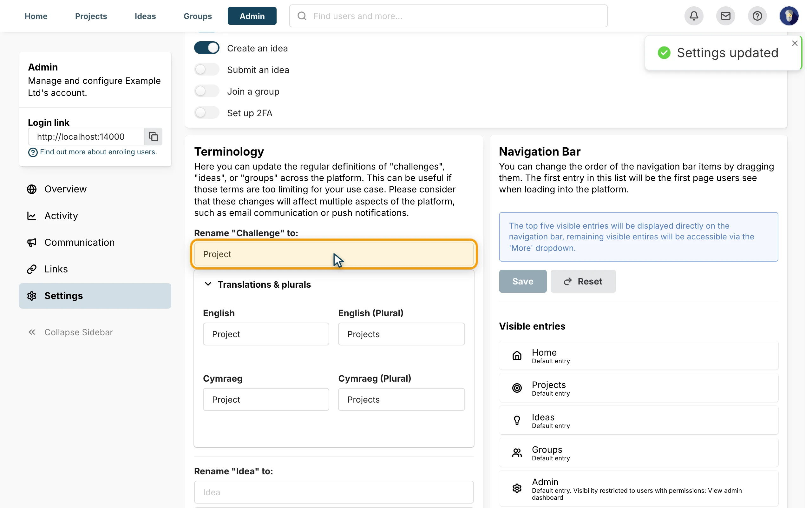Dismiss the Settings updated notification
Image resolution: width=812 pixels, height=508 pixels.
[794, 43]
